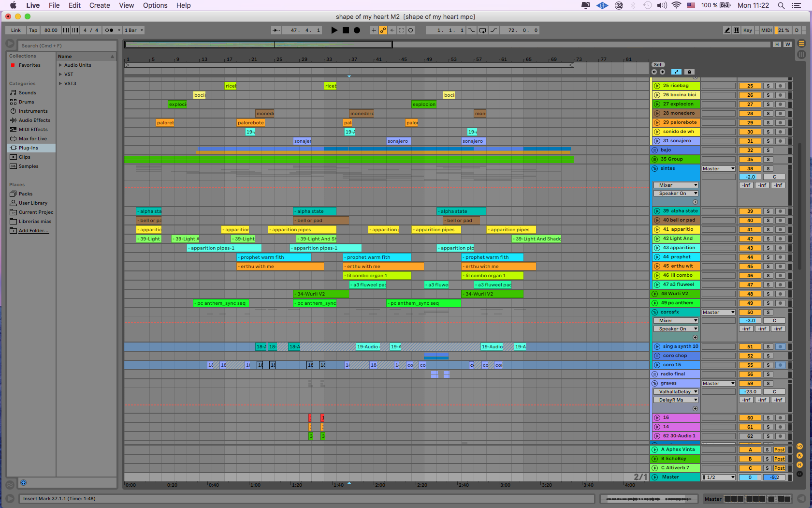
Task: Click Set locator button
Action: coord(658,64)
